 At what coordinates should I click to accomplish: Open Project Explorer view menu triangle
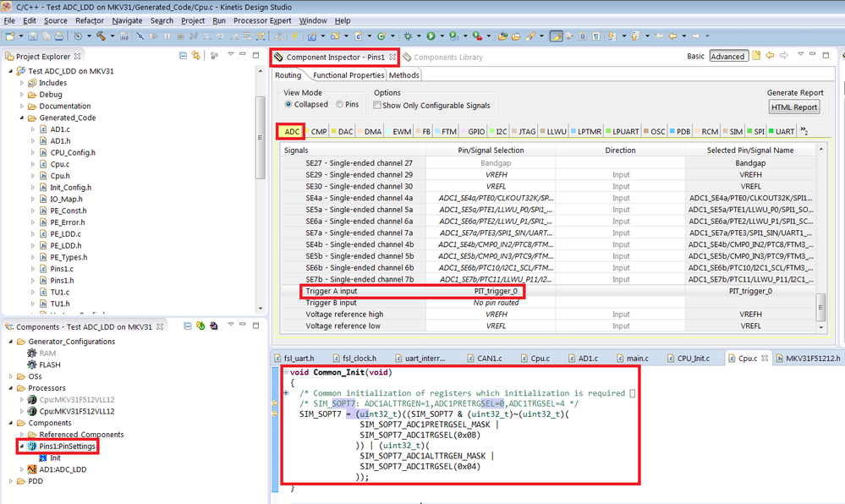tap(231, 54)
